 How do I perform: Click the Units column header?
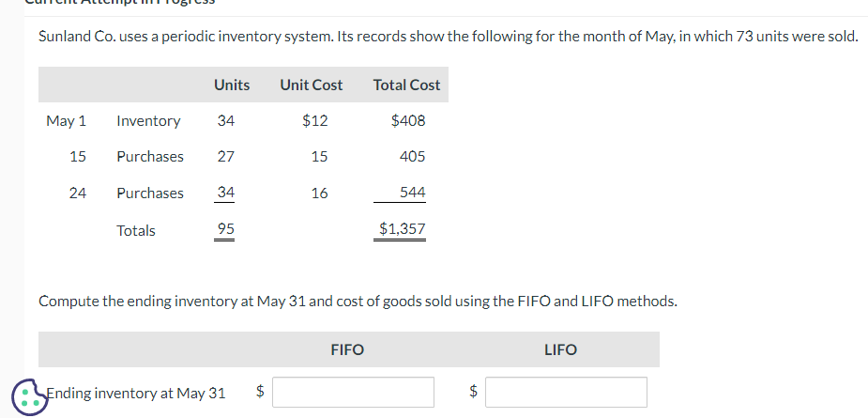[232, 85]
